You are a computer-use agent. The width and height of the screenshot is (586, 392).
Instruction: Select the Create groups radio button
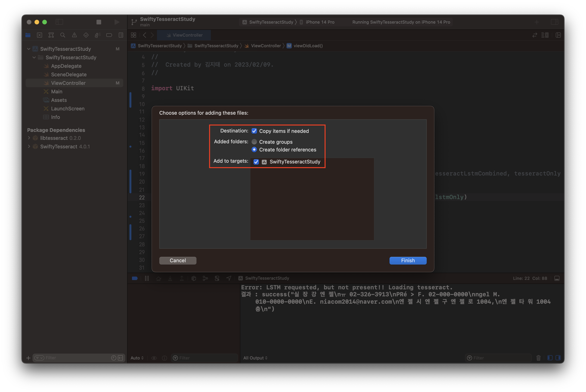[x=254, y=142]
